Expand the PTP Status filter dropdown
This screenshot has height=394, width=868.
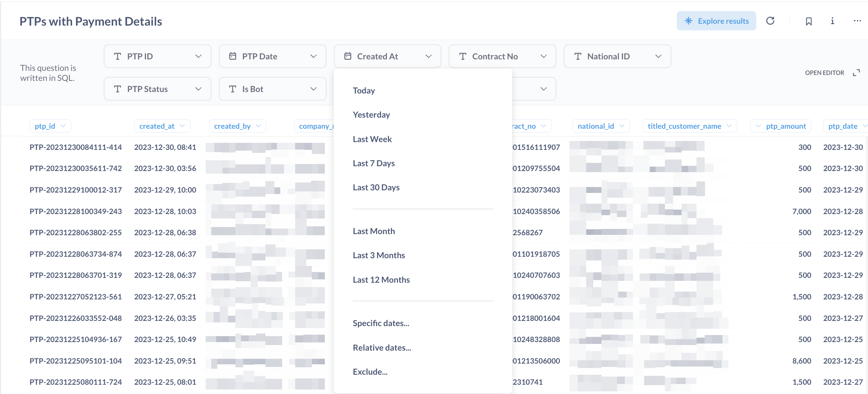[x=198, y=89]
